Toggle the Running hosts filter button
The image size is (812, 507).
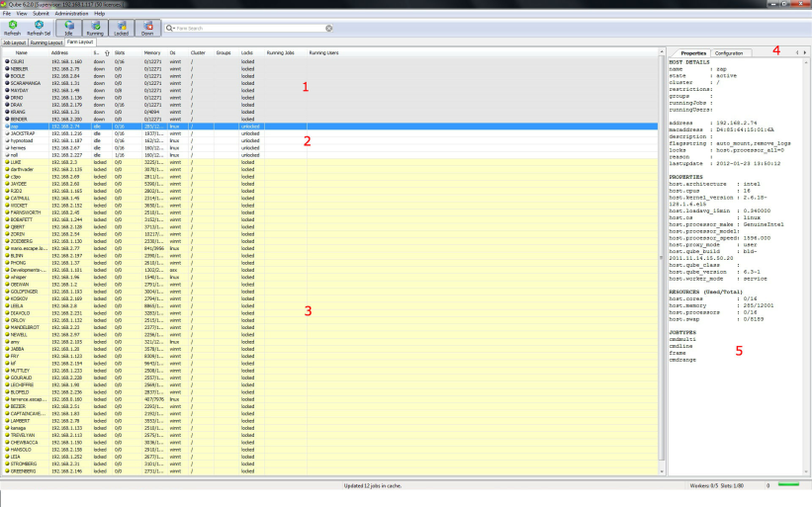(x=94, y=28)
